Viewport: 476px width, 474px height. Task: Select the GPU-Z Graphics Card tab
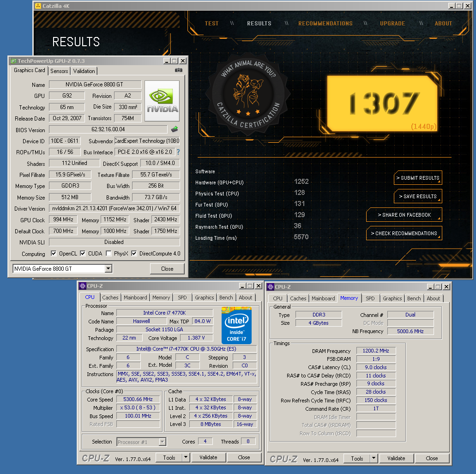coord(30,70)
